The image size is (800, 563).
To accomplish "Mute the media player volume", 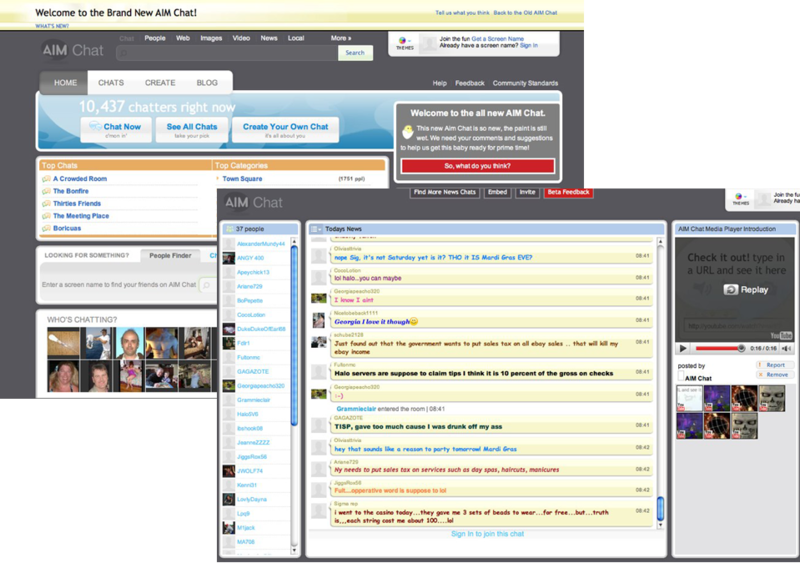I will [786, 348].
